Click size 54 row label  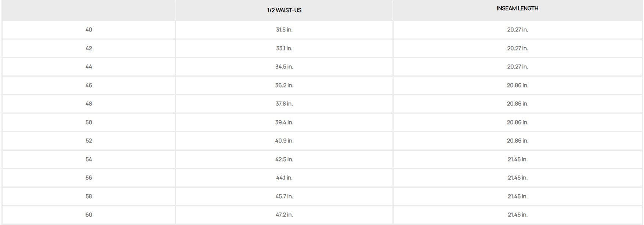(89, 159)
